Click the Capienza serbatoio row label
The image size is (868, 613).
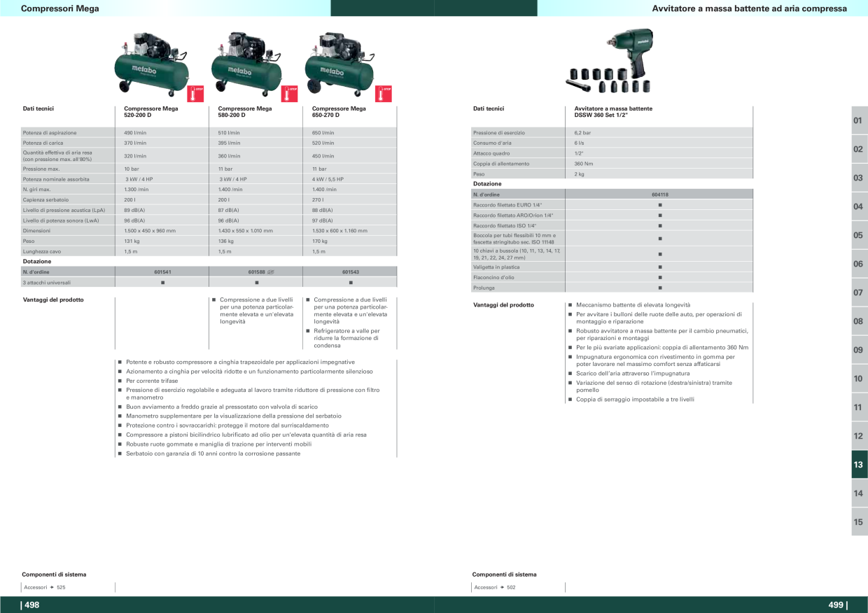coord(44,199)
